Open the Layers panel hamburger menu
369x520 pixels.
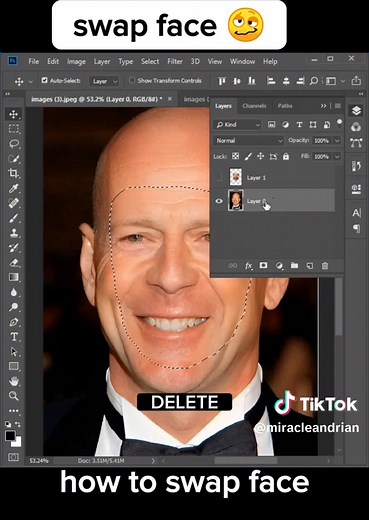point(338,106)
